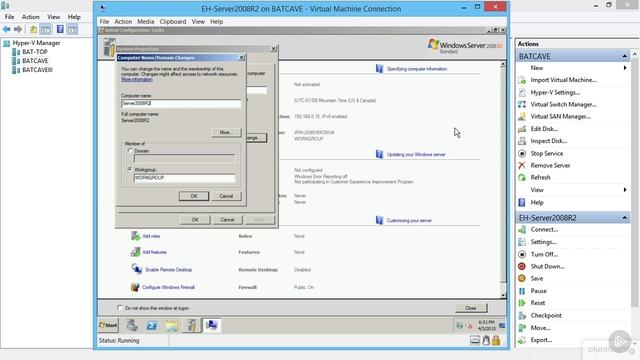Click the Enable Remote Desktop link
Image resolution: width=640 pixels, height=360 pixels.
(x=169, y=270)
